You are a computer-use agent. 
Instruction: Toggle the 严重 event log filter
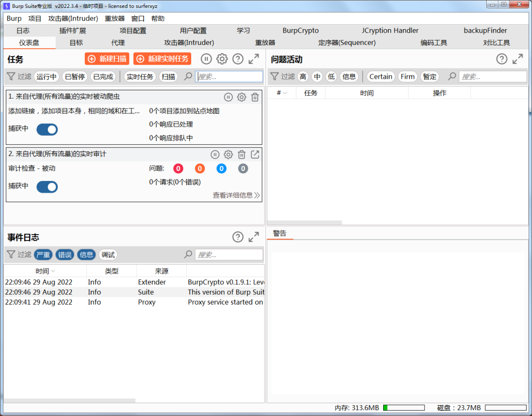click(x=43, y=255)
